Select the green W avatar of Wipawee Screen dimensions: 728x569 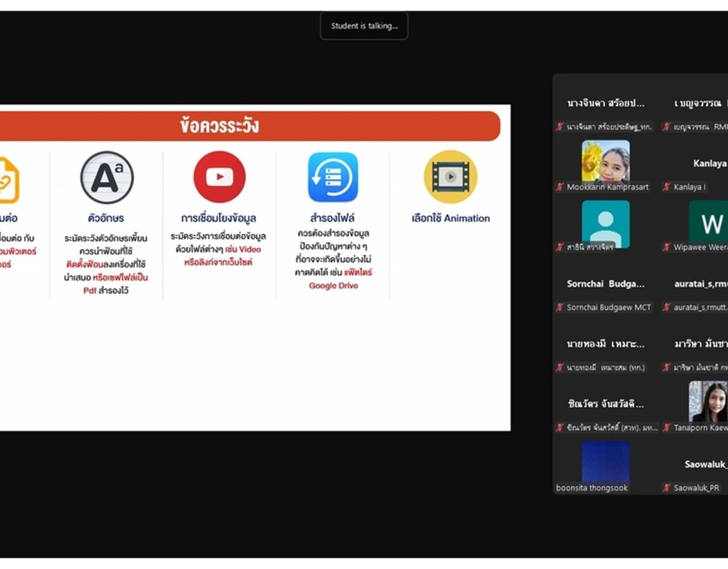(708, 222)
